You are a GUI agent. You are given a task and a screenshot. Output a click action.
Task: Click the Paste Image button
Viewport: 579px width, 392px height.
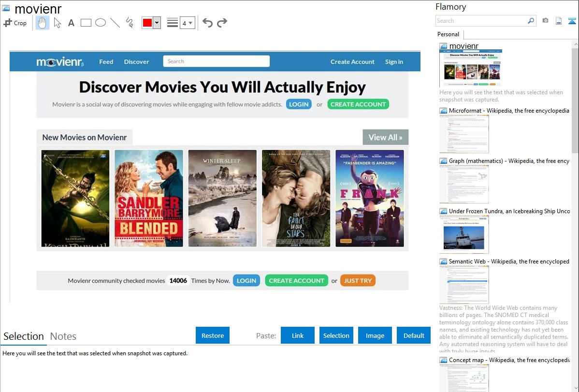pos(375,335)
